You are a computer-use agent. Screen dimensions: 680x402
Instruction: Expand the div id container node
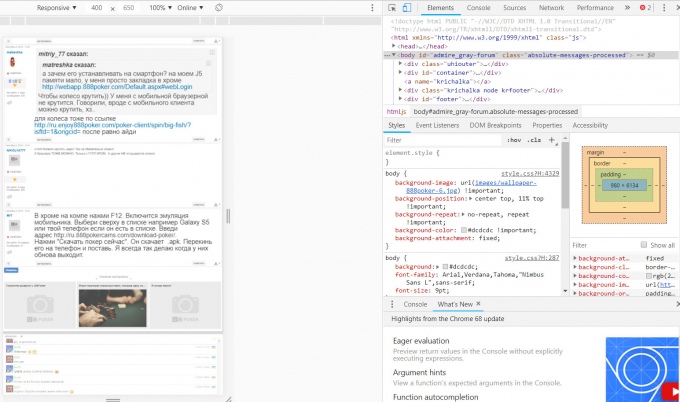(x=400, y=72)
